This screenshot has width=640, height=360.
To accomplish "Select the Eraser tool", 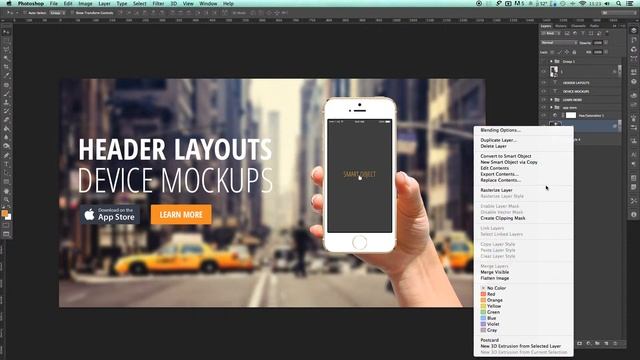I will [6, 120].
